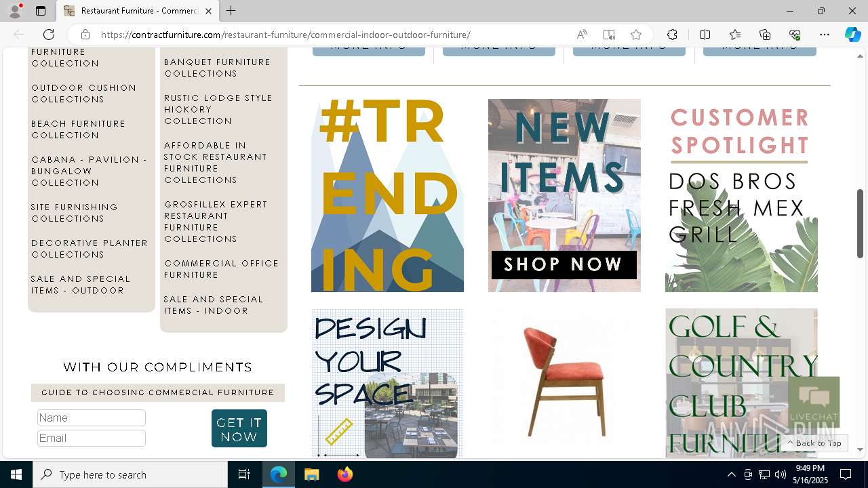View site information lock icon
Image resolution: width=868 pixels, height=488 pixels.
pos(85,35)
